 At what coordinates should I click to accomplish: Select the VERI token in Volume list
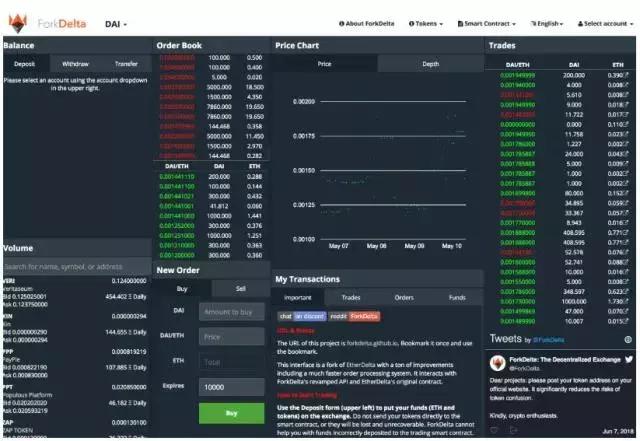(x=76, y=293)
